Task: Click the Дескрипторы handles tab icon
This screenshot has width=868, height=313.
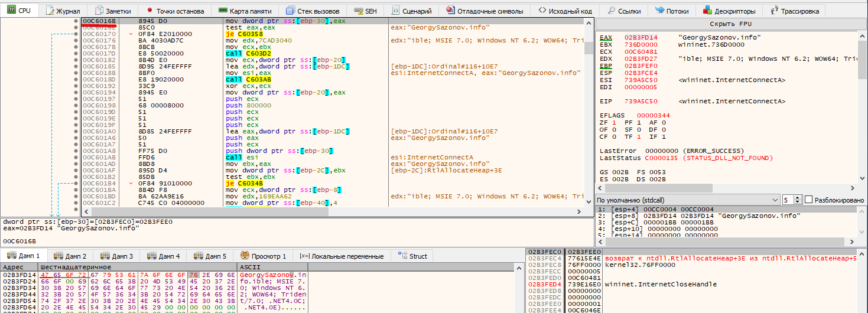Action: tap(707, 11)
